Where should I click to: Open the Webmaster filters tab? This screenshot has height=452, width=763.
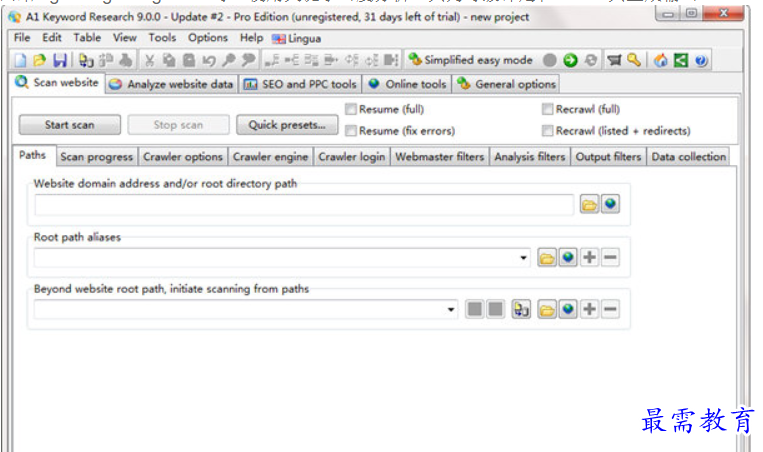coord(440,157)
